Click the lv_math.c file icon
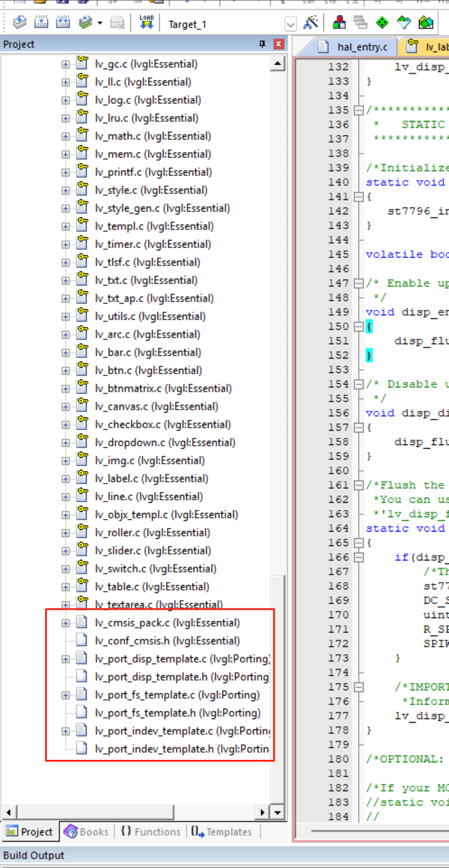The width and height of the screenshot is (449, 868). pos(82,136)
